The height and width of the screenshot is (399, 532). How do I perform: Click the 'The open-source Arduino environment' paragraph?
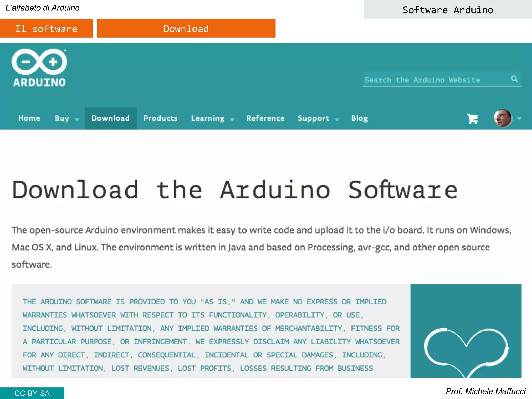coord(262,247)
